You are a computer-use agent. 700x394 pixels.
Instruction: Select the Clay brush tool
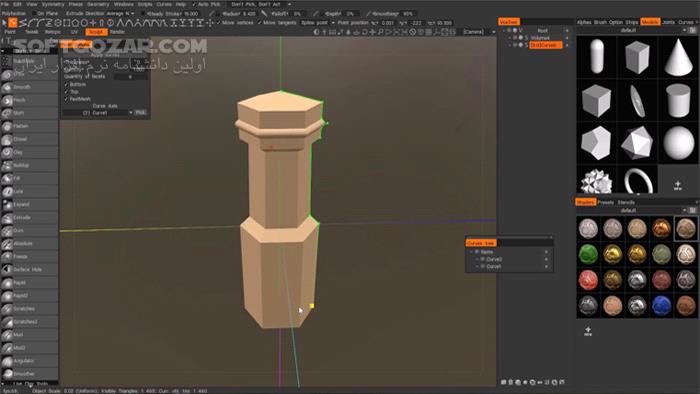[29, 152]
